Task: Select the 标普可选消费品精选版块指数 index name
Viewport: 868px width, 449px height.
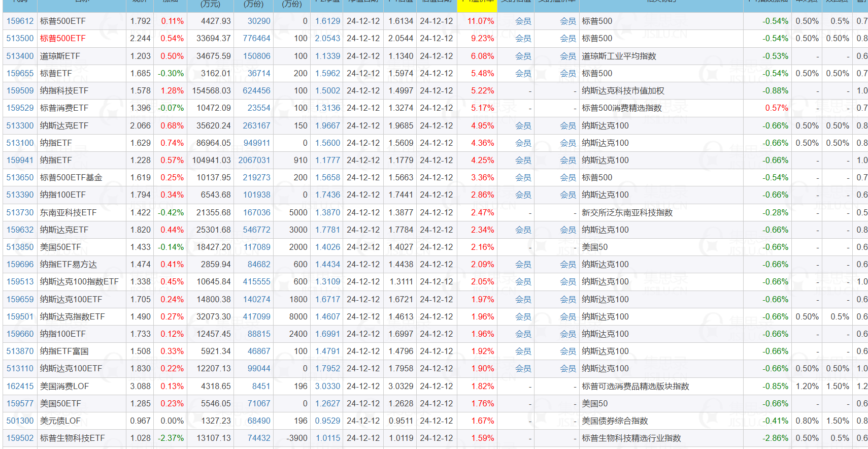Action: [636, 386]
